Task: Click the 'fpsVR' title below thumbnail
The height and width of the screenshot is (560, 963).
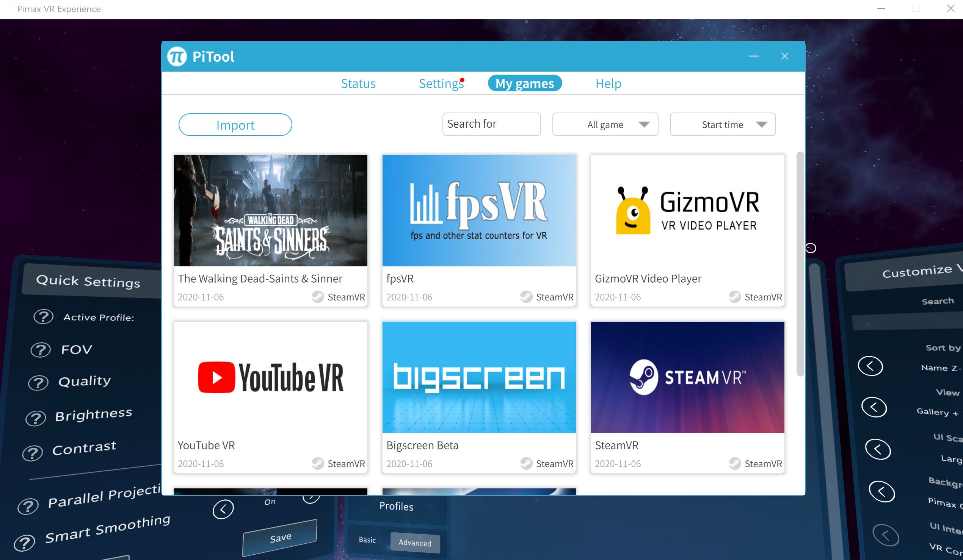Action: 400,278
